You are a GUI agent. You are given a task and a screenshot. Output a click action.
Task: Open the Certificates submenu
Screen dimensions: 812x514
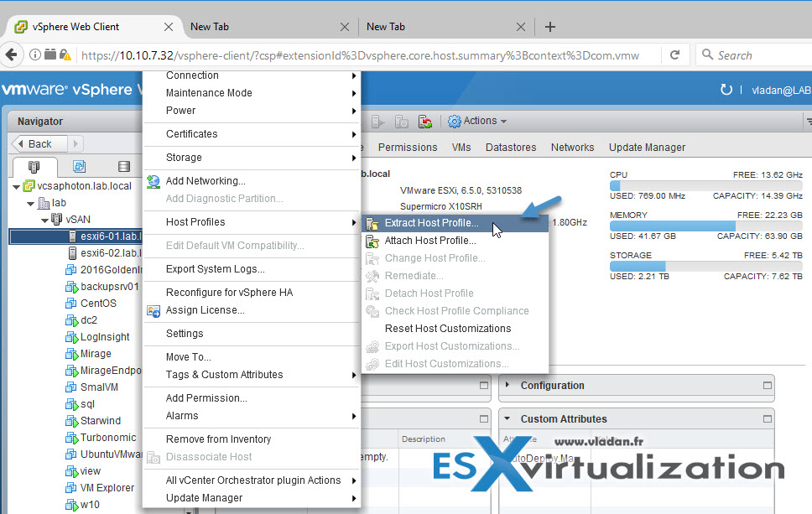coord(252,134)
